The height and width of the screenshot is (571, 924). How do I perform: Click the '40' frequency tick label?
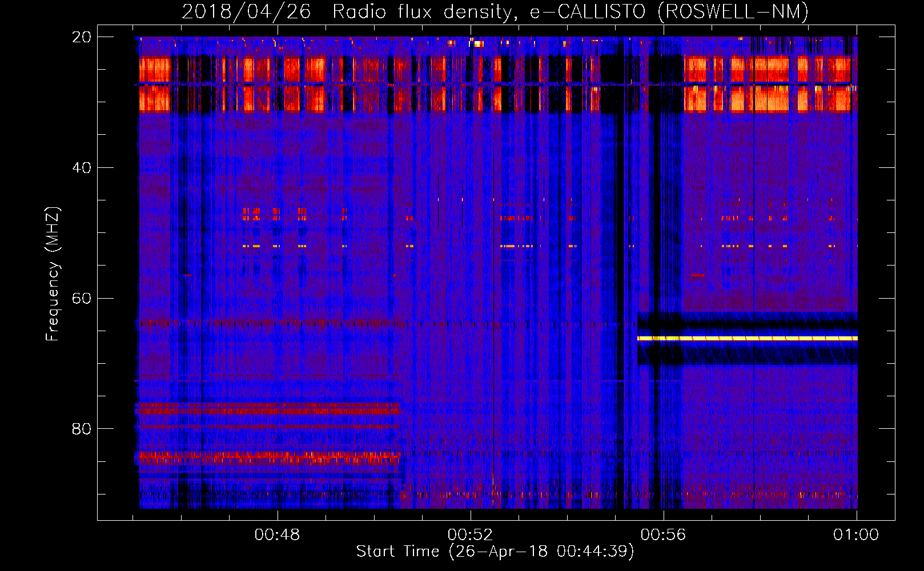82,168
